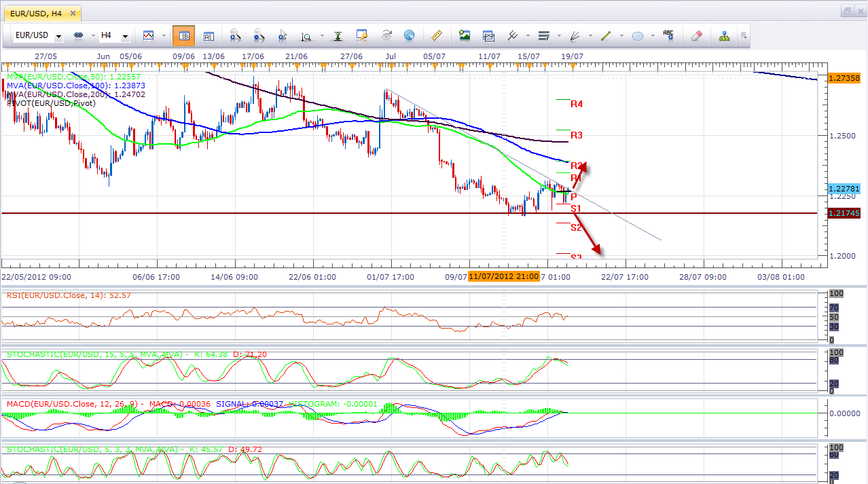The width and height of the screenshot is (868, 484).
Task: Click the add image picture icon
Action: click(x=465, y=35)
